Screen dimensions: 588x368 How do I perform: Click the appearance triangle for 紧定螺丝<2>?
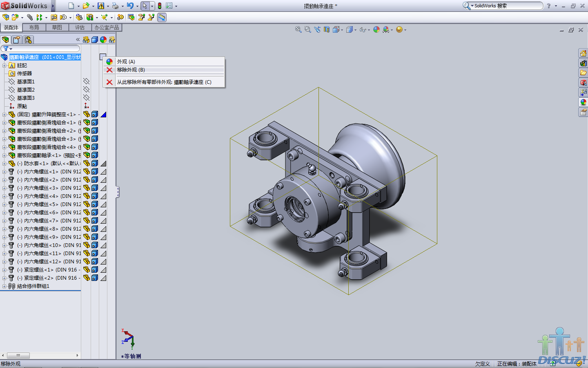click(103, 278)
